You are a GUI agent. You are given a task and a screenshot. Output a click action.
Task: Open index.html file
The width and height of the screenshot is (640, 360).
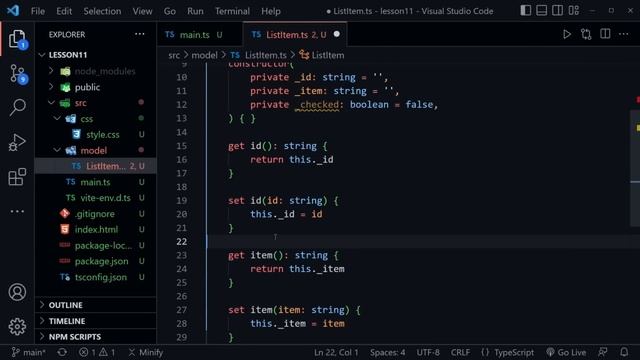click(x=96, y=229)
